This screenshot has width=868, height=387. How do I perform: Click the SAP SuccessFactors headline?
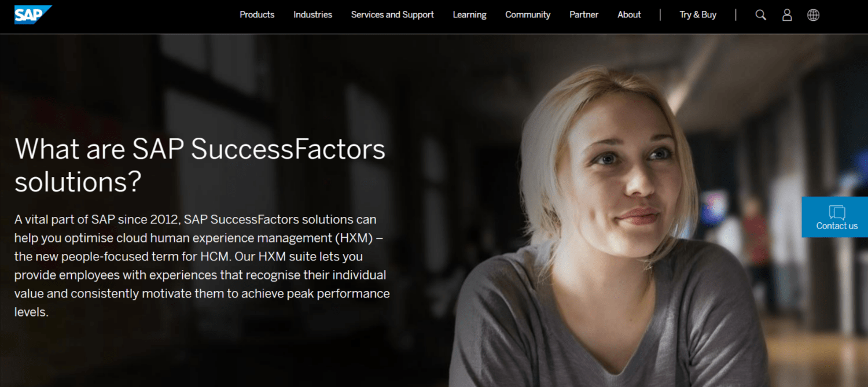[x=200, y=165]
